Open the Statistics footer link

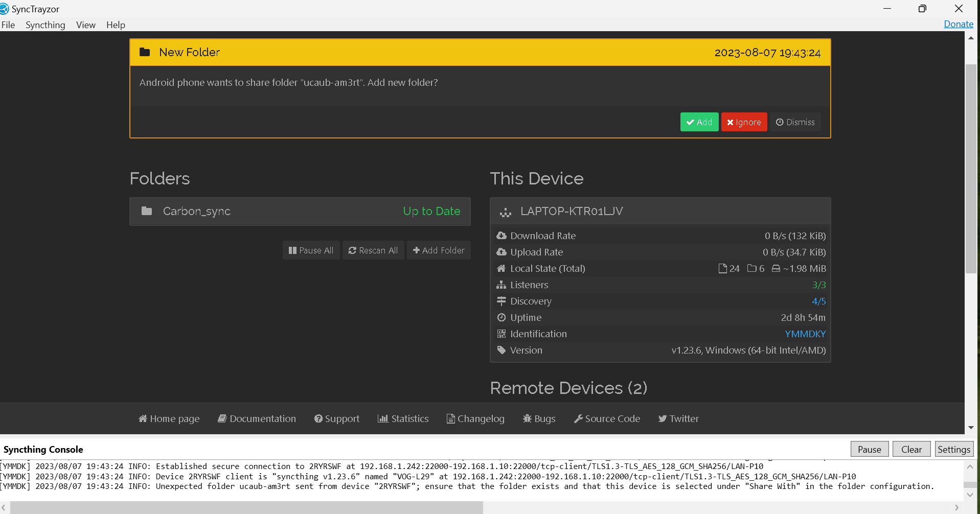403,418
